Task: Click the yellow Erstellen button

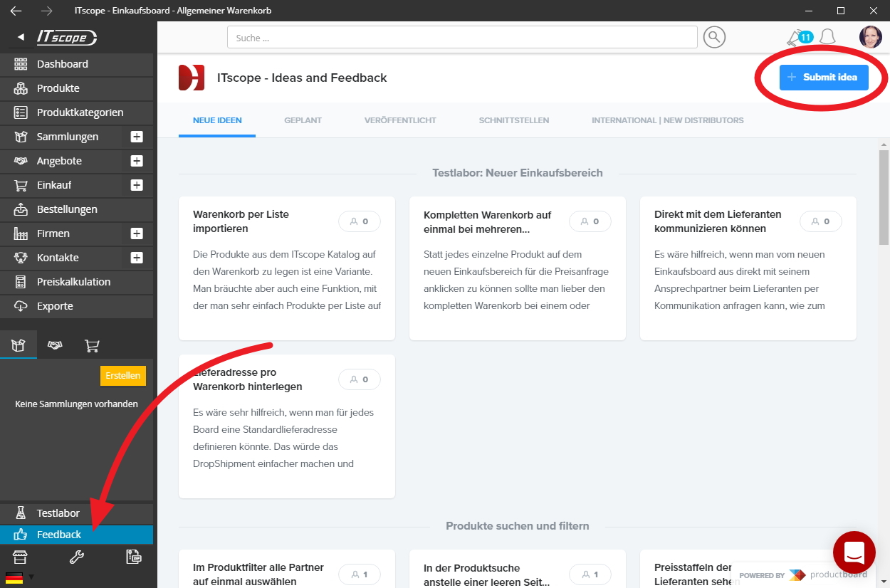Action: 123,376
